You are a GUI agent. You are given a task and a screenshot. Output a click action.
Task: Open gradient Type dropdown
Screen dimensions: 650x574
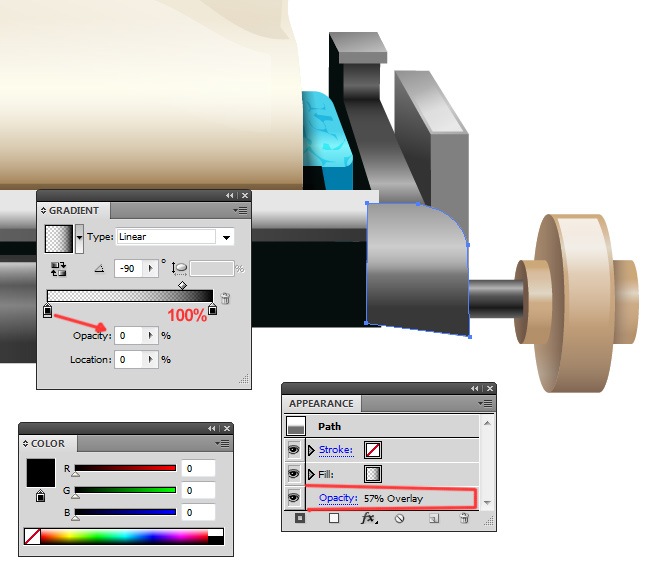pos(226,237)
